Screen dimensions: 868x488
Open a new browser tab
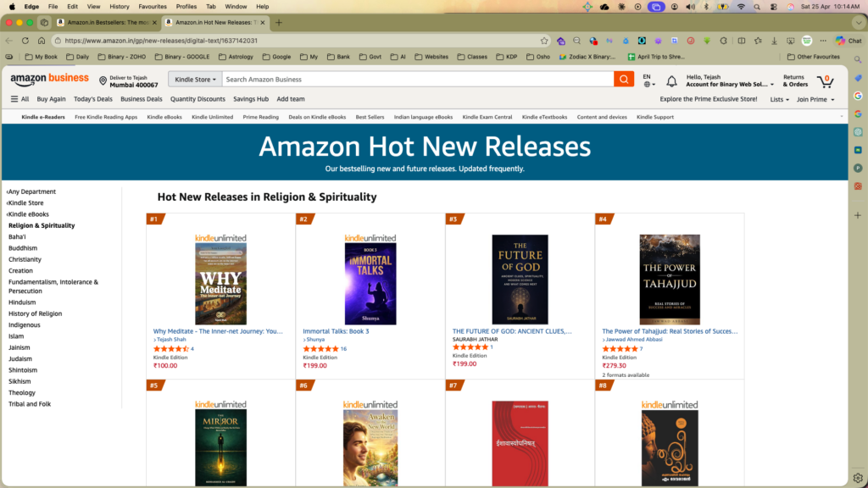coord(279,22)
